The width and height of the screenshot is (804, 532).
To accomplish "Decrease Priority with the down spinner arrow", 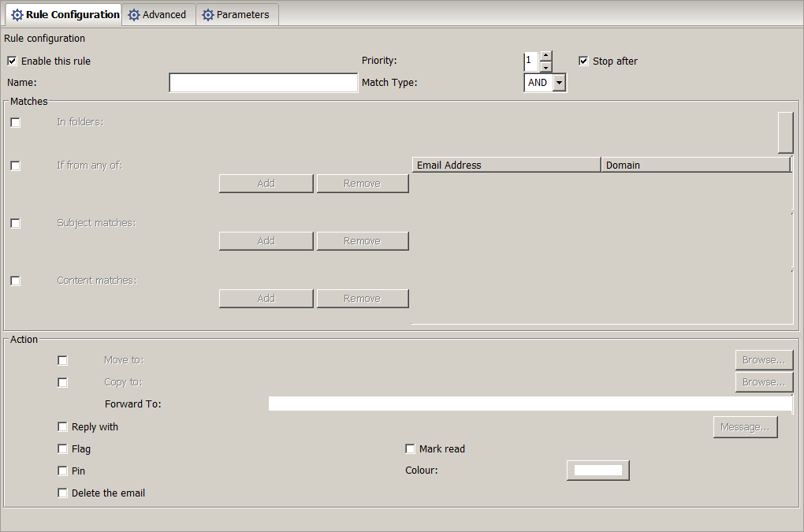I will [x=546, y=67].
